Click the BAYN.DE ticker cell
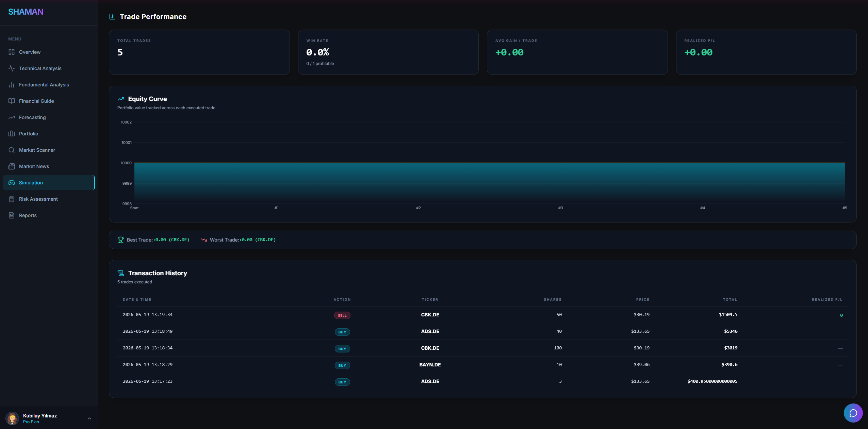 (x=430, y=365)
